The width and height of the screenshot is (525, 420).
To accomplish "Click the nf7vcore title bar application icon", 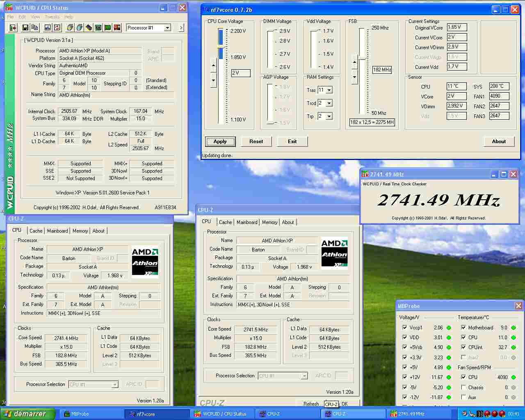I will coord(206,9).
